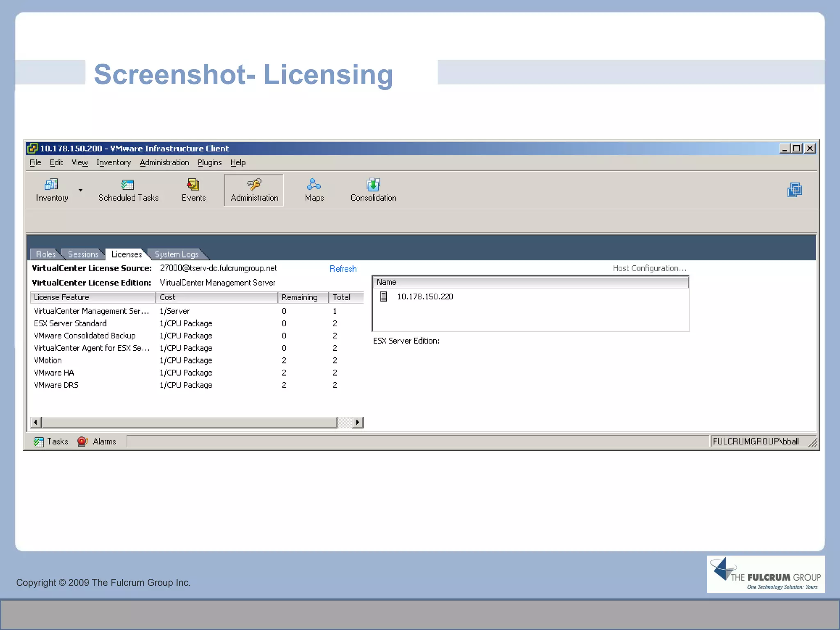The height and width of the screenshot is (630, 840).
Task: Click the 1/Server cost cell
Action: pyautogui.click(x=175, y=311)
